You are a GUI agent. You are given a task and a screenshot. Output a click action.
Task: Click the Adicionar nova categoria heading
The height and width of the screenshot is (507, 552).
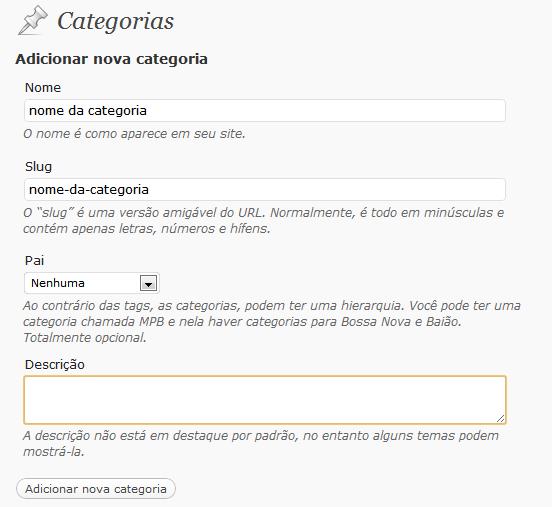tap(111, 59)
